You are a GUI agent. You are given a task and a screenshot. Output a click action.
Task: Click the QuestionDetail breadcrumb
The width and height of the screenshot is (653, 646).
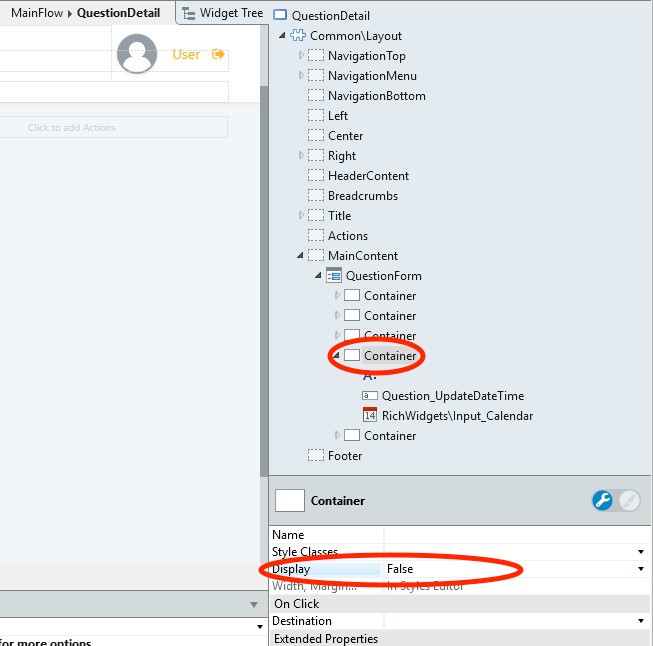click(x=118, y=13)
